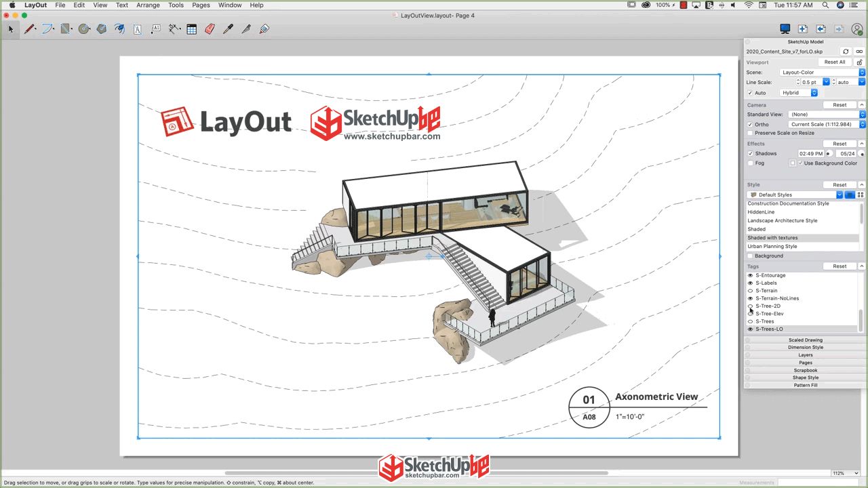Select the Polygon tool
The width and height of the screenshot is (868, 488).
coord(102,29)
